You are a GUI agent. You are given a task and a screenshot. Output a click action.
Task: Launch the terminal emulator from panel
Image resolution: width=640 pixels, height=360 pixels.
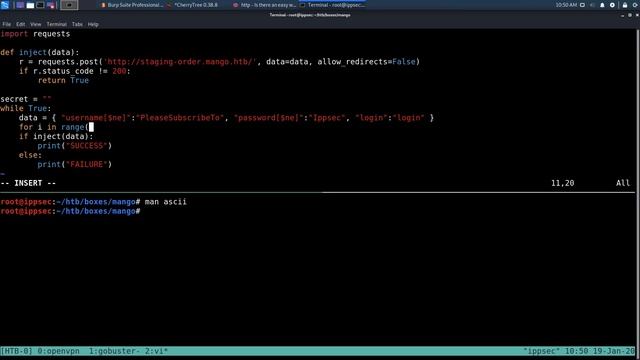tap(40, 5)
